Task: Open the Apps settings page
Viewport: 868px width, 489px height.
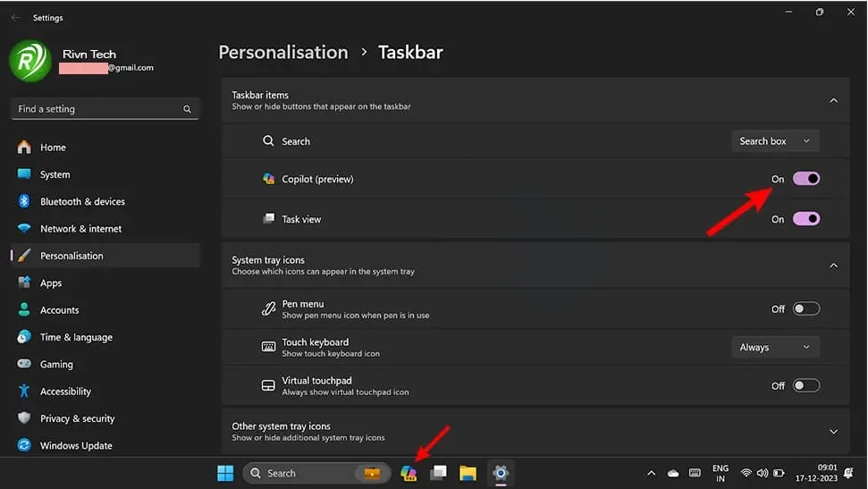Action: [105, 283]
